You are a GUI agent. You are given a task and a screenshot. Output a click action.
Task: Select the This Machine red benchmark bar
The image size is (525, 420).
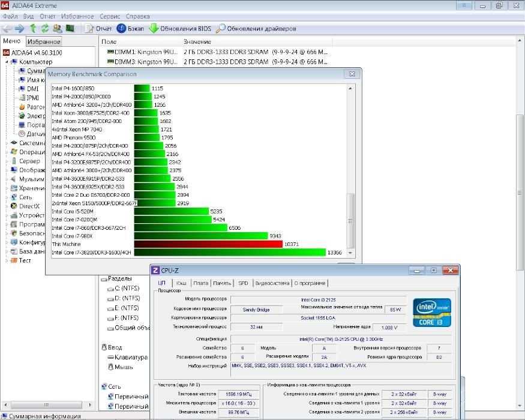coord(208,244)
